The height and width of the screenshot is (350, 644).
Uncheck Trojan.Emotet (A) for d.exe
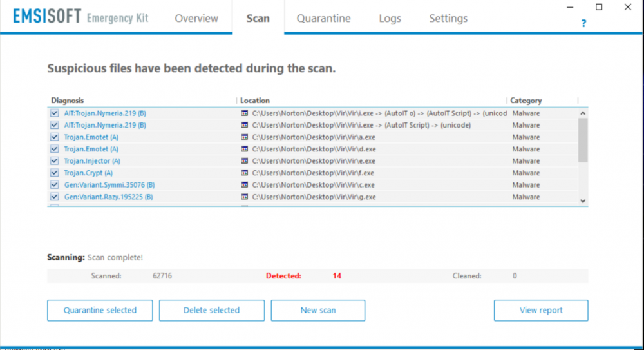pos(55,149)
